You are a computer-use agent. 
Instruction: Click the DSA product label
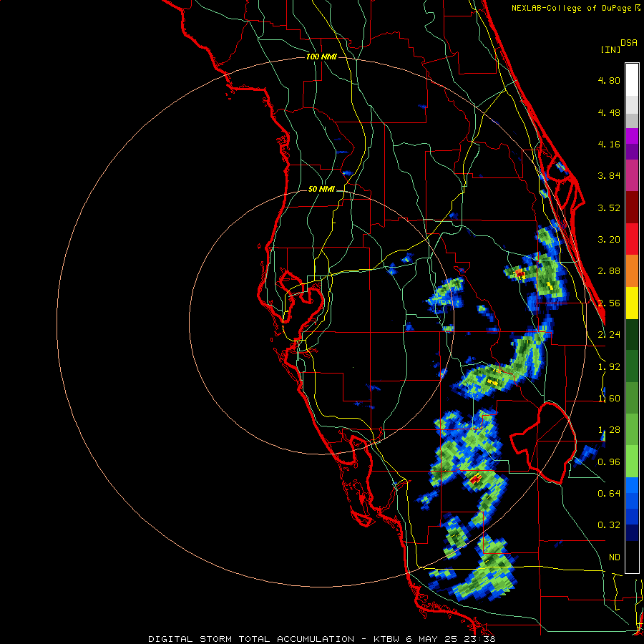(x=629, y=42)
